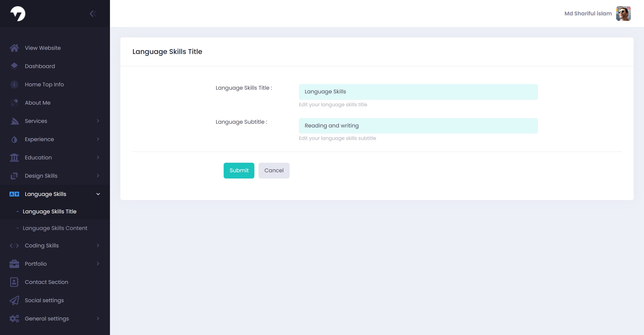Image resolution: width=644 pixels, height=335 pixels.
Task: Click the Services menu label
Action: (36, 121)
